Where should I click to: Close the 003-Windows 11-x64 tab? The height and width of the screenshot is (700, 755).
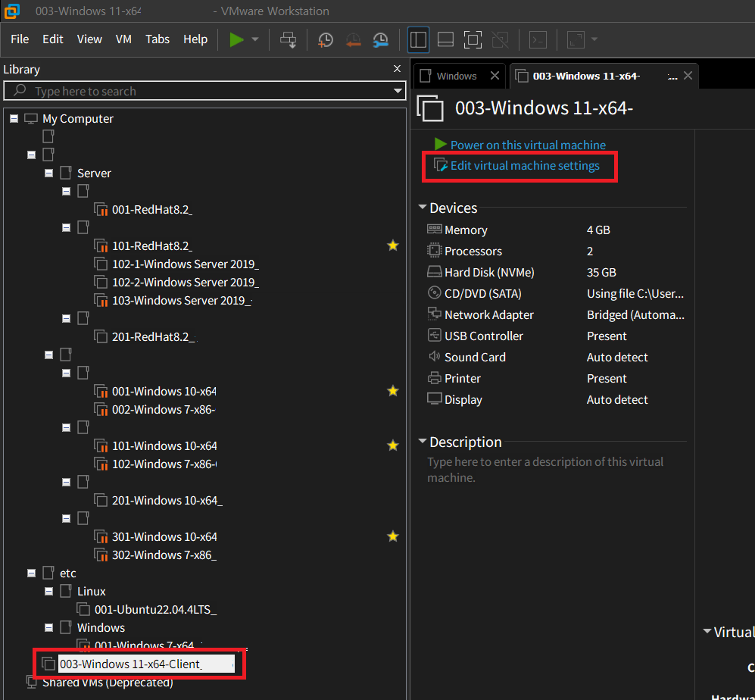[x=688, y=76]
